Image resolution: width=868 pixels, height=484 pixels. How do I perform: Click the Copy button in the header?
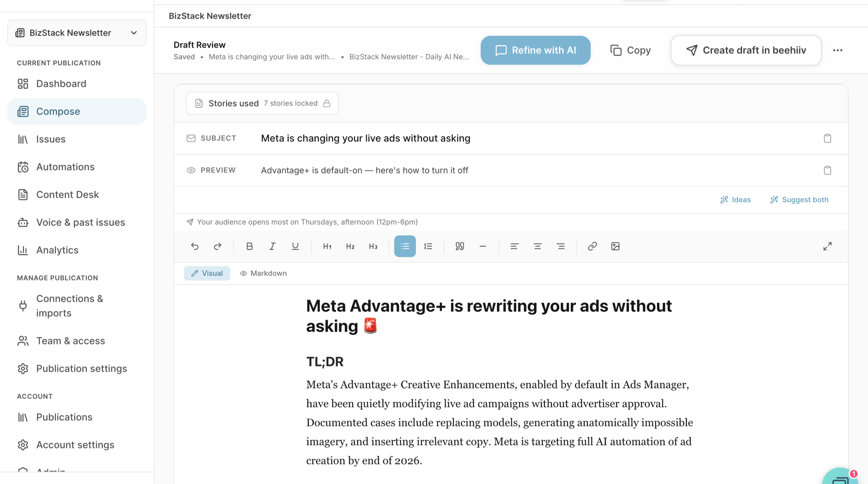coord(630,50)
